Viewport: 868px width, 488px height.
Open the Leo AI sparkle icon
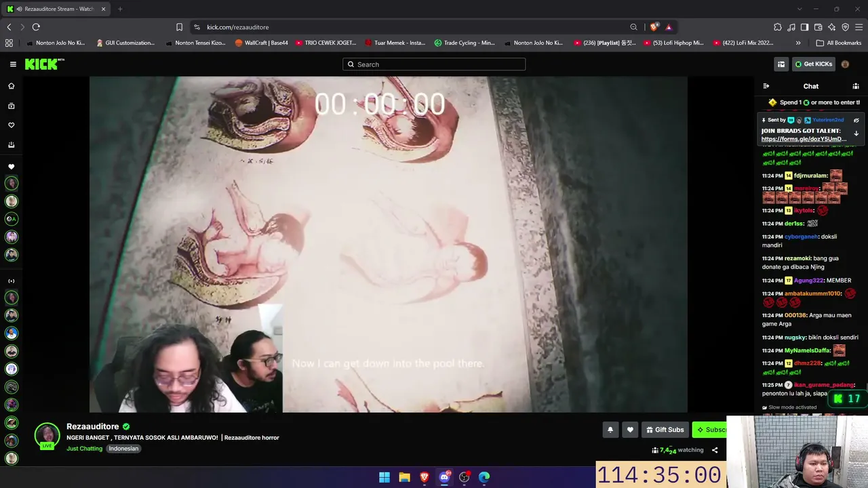click(832, 27)
